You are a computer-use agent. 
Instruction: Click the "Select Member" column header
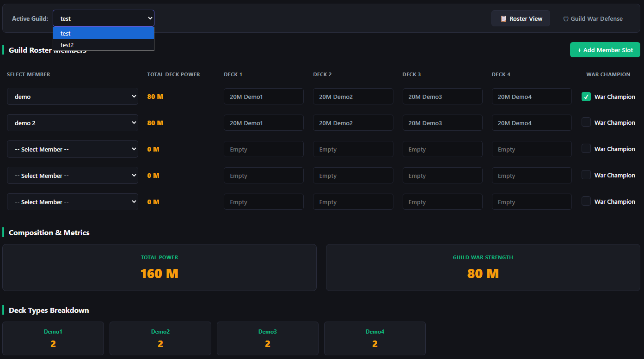[29, 74]
